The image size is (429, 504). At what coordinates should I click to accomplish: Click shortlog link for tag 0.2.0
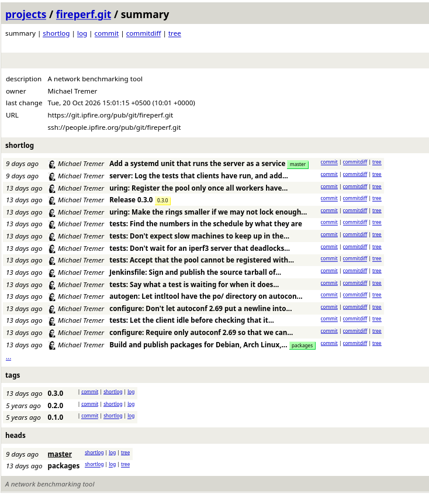coord(113,405)
